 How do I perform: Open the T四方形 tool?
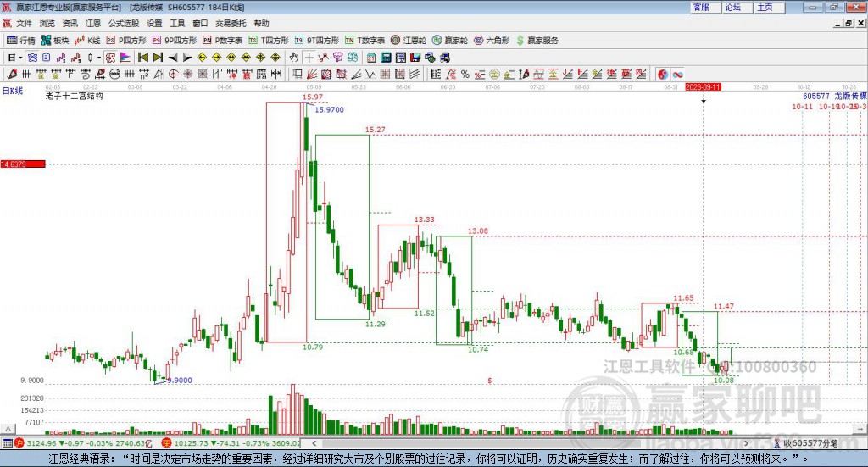(x=269, y=41)
